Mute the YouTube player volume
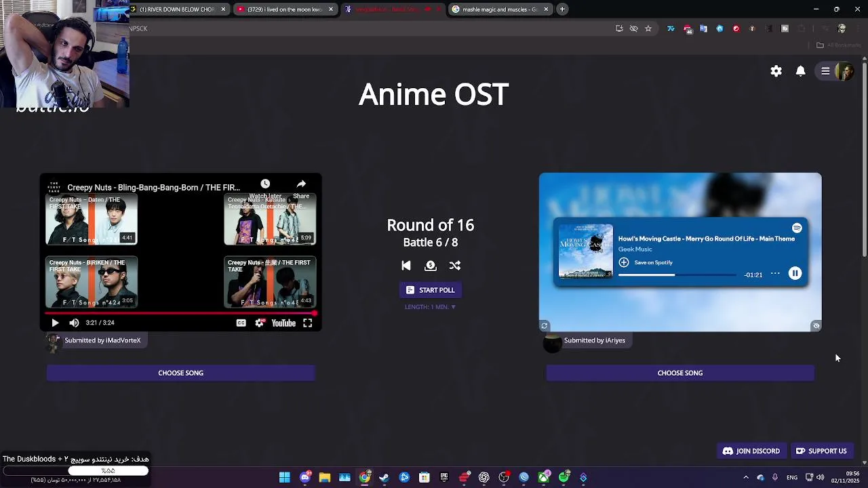 pyautogui.click(x=74, y=323)
